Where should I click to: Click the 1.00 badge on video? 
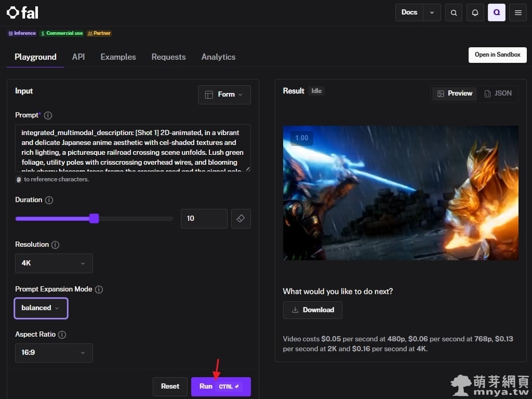coord(302,138)
